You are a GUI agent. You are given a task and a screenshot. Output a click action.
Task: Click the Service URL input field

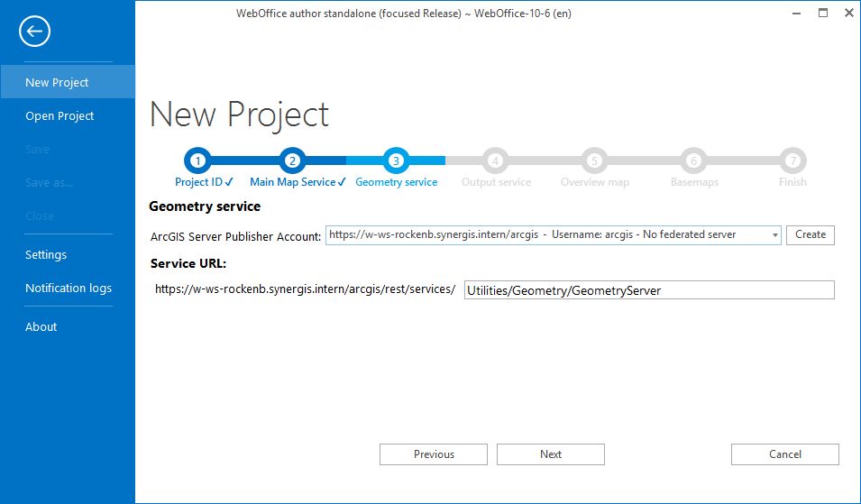[649, 290]
